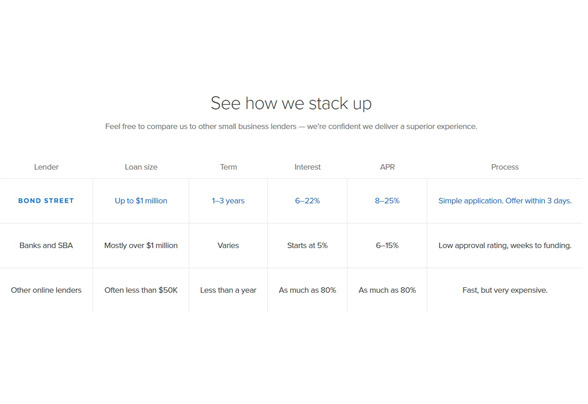Select the Lender column header
588x404 pixels.
tap(46, 167)
